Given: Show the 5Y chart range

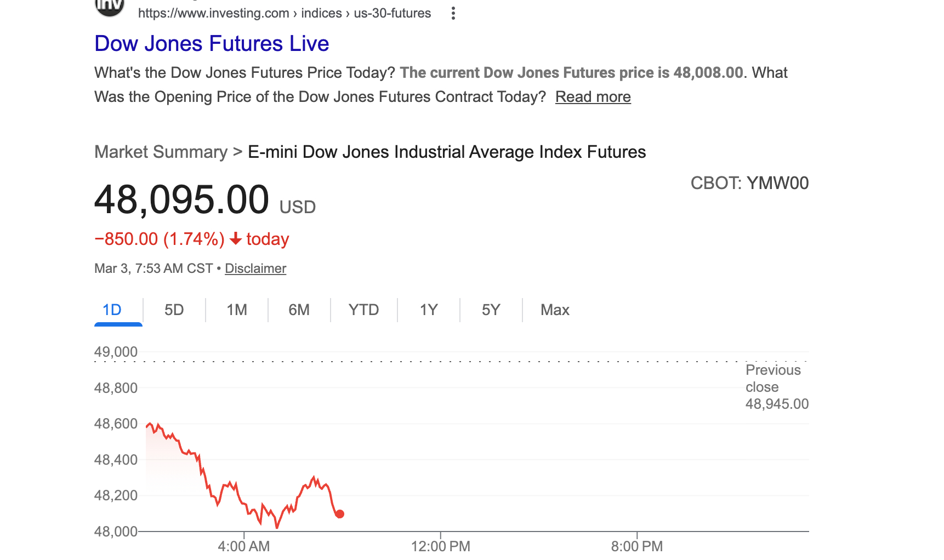Looking at the screenshot, I should pyautogui.click(x=491, y=310).
